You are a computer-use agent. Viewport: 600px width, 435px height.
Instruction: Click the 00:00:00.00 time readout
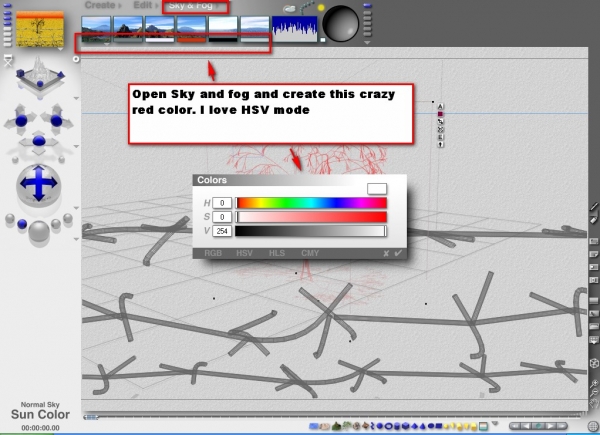coord(40,428)
